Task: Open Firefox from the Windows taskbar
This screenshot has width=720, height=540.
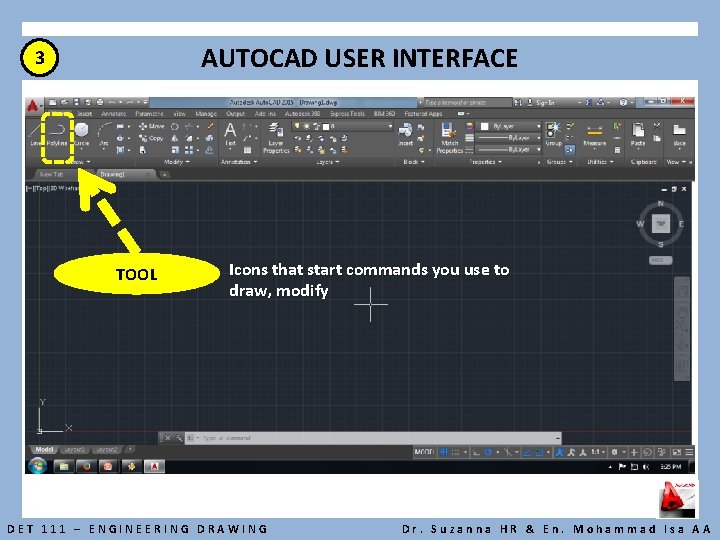Action: pos(86,467)
